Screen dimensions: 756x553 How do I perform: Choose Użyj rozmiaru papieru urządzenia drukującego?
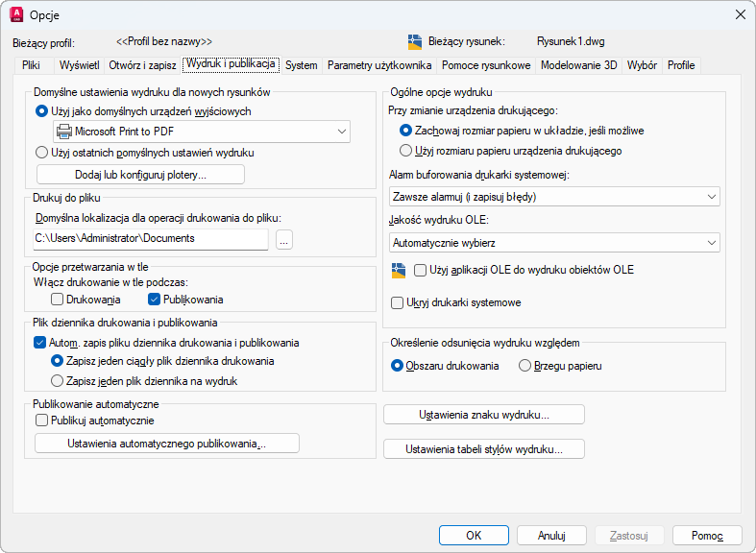point(405,151)
